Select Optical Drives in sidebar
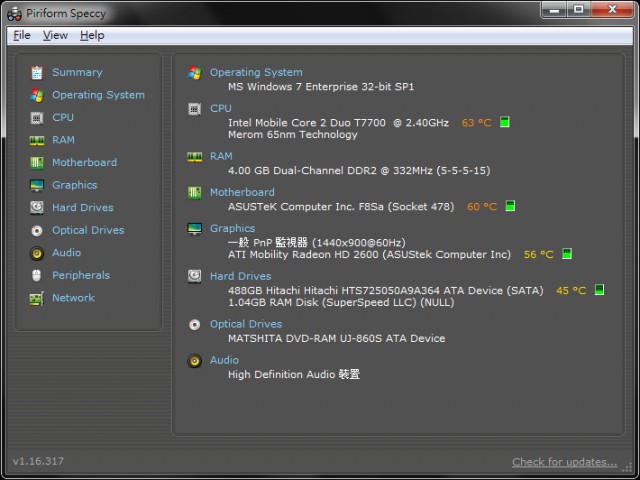Screen dimensions: 640x480 pos(88,230)
